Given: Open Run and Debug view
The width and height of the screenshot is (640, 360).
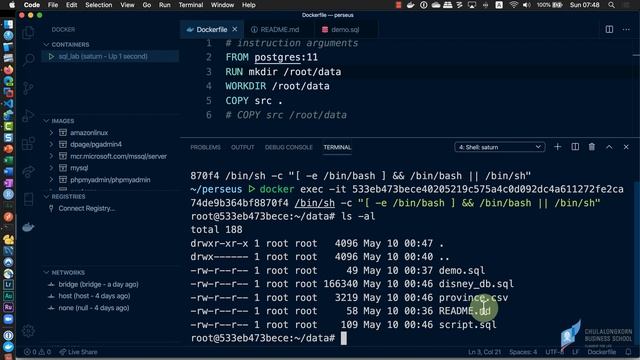Looking at the screenshot, I should point(28,116).
